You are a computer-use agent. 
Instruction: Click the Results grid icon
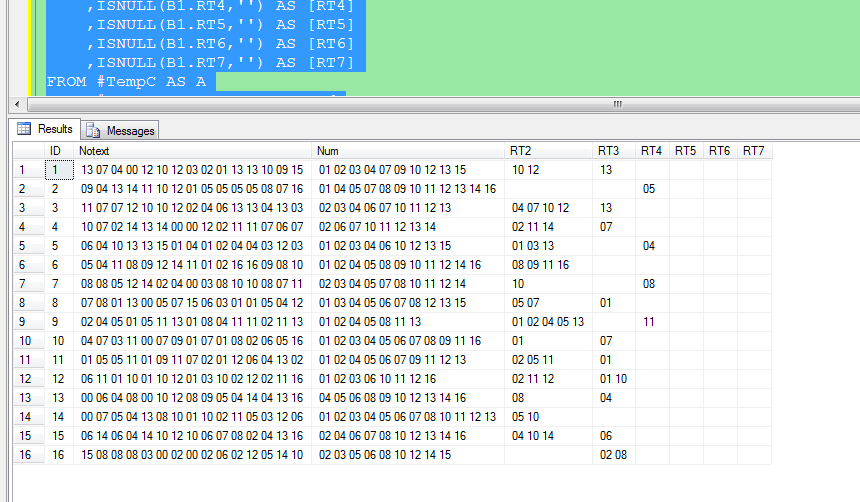24,129
